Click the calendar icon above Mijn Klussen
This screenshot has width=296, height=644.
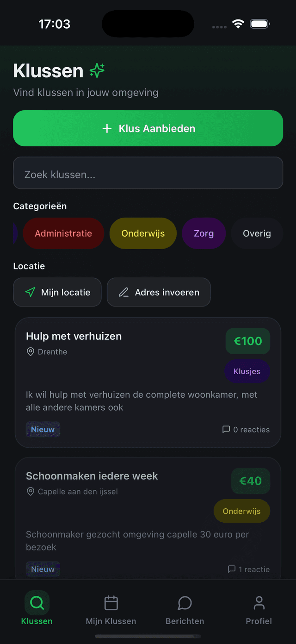tap(111, 602)
